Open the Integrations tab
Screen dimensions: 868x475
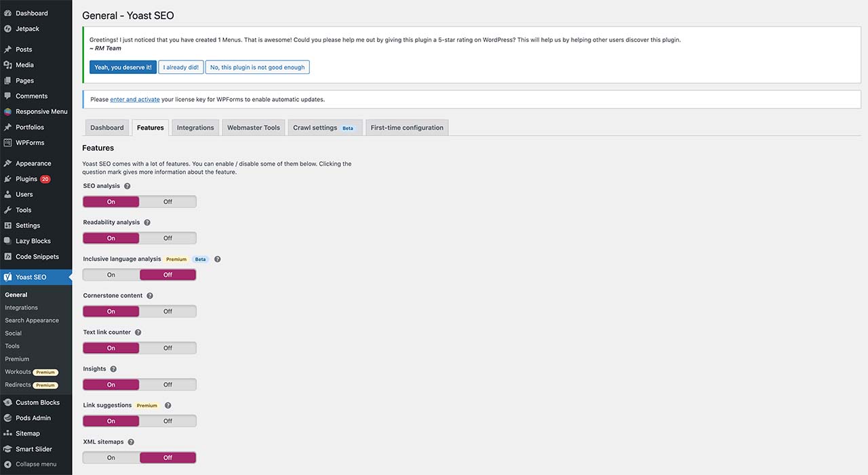[195, 128]
